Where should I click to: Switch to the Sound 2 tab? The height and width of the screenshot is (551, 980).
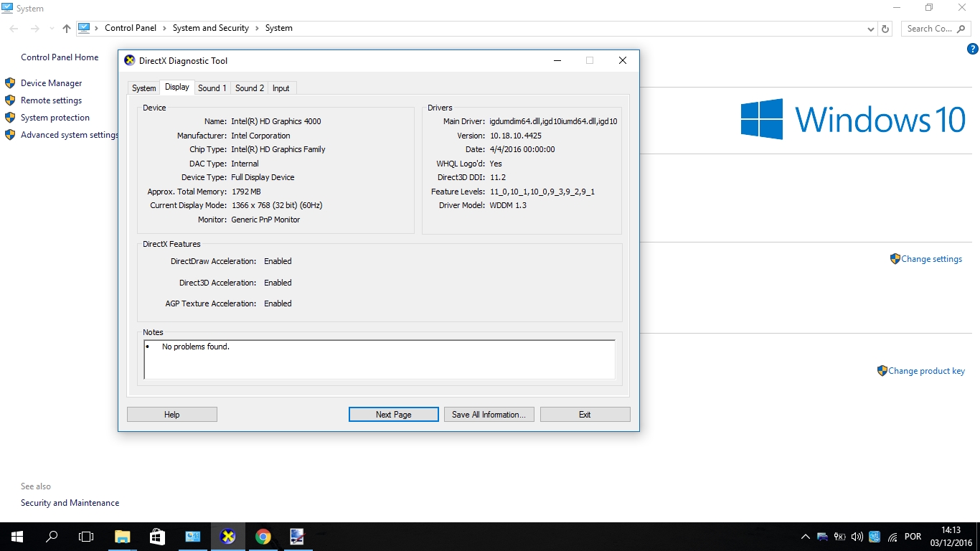click(250, 88)
